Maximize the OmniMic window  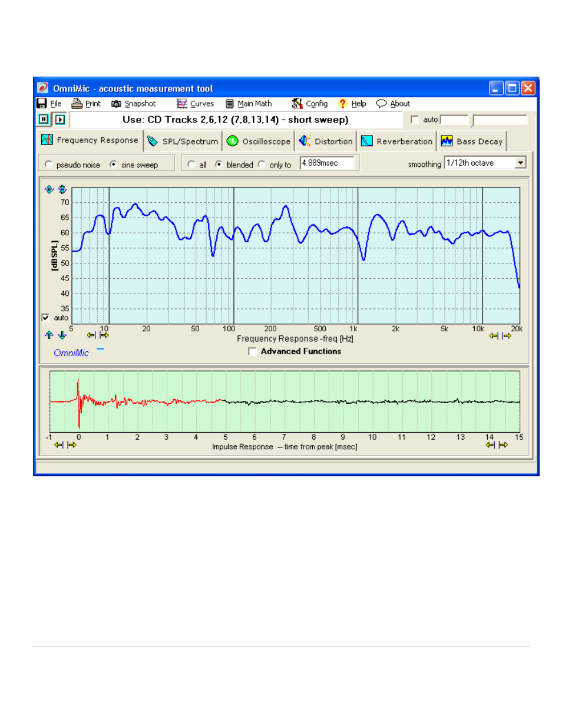point(513,88)
